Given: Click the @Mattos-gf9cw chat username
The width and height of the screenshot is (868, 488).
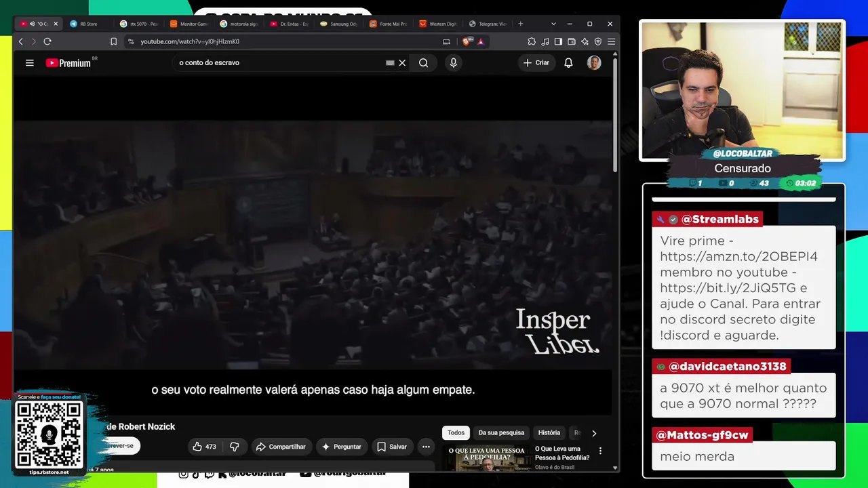Looking at the screenshot, I should click(703, 435).
